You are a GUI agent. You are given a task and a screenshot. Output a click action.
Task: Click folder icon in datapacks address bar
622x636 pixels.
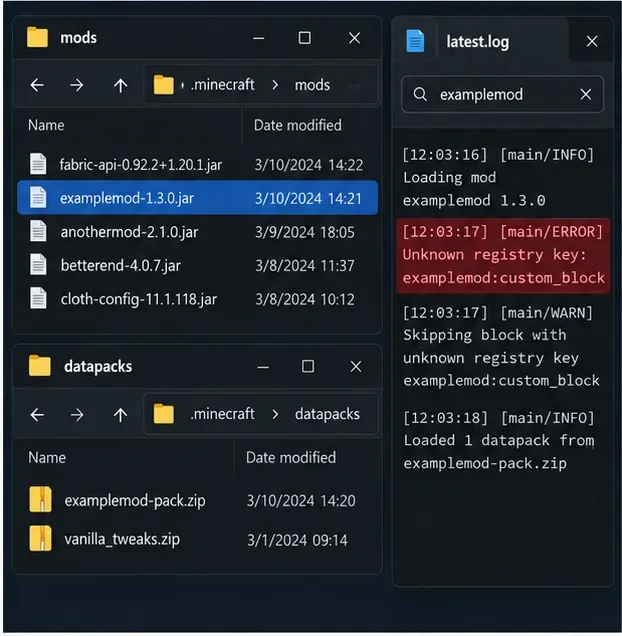tap(164, 414)
